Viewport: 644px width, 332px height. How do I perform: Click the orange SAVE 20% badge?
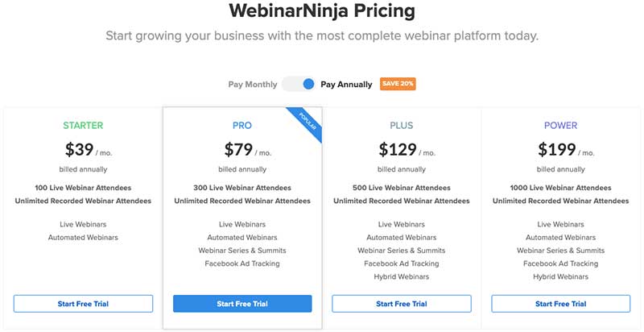[x=398, y=84]
